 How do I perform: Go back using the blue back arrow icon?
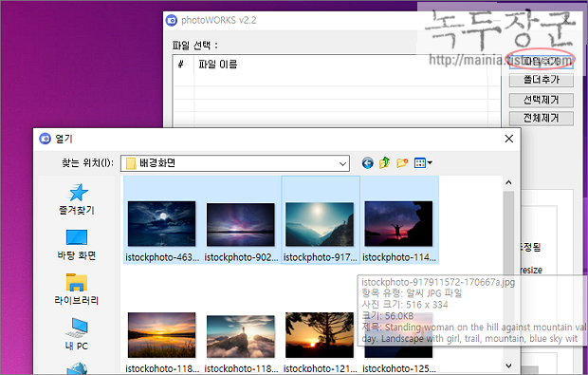pos(368,163)
